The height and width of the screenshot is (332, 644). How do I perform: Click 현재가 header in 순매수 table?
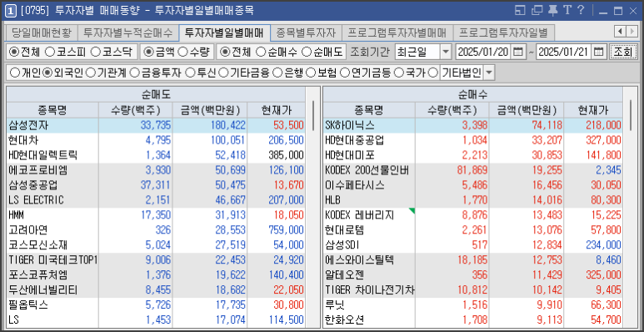(593, 110)
